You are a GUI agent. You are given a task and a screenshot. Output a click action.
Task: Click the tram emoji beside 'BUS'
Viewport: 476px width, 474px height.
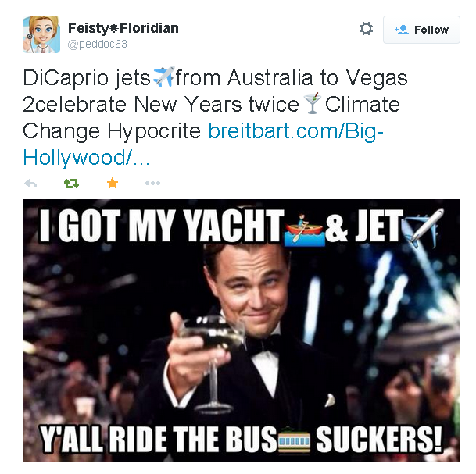pos(294,440)
